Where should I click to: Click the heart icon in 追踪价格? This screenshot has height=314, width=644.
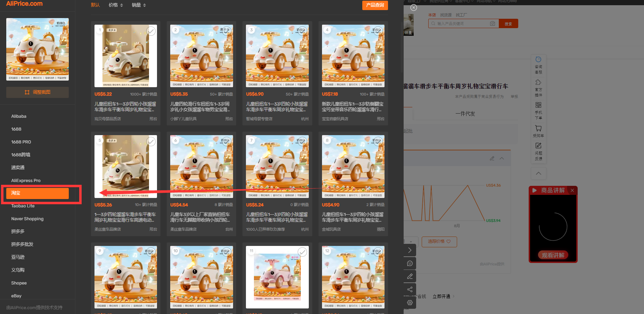448,241
